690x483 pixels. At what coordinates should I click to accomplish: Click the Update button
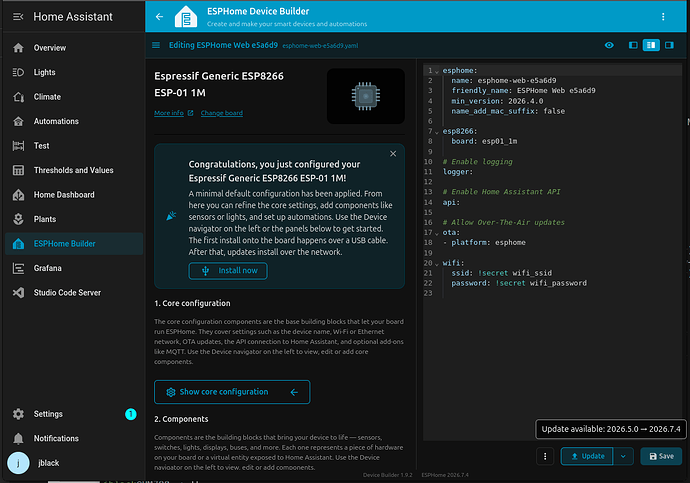(x=587, y=456)
